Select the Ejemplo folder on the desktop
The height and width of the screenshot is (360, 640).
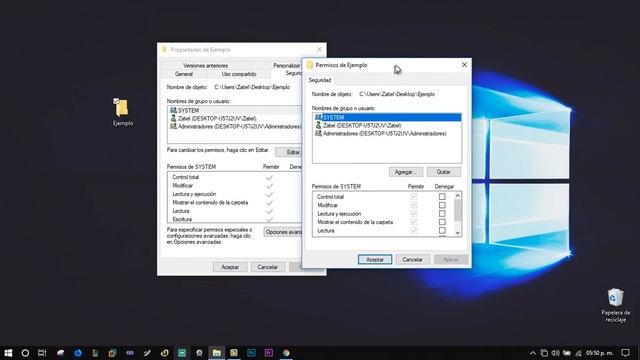pyautogui.click(x=122, y=112)
